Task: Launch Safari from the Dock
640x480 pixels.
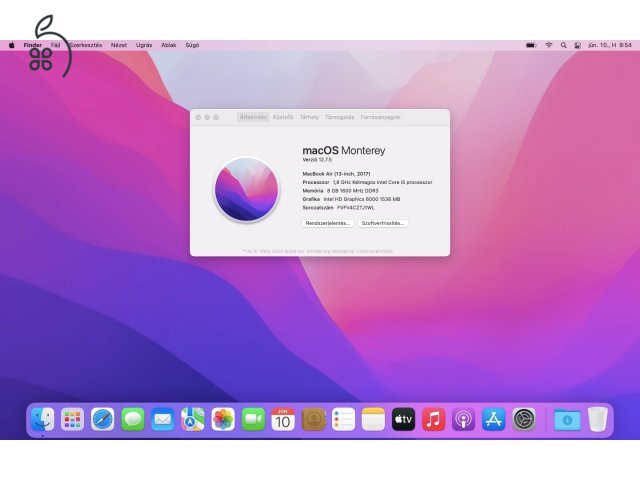Action: pyautogui.click(x=102, y=419)
